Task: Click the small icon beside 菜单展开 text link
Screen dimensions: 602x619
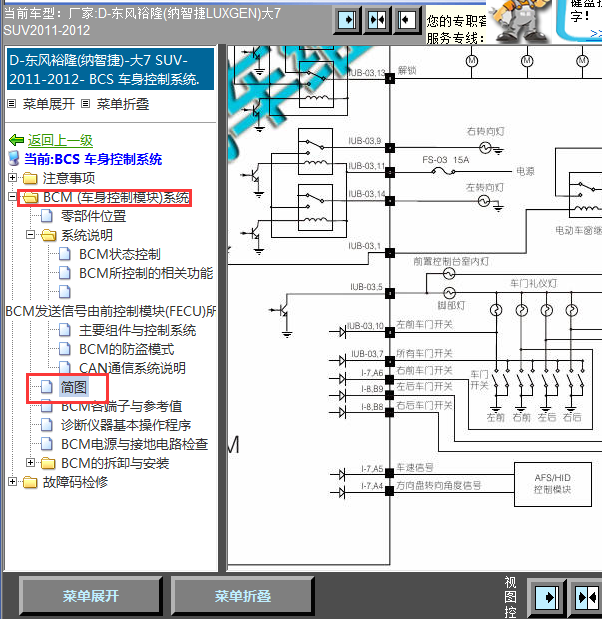Action: pos(12,104)
